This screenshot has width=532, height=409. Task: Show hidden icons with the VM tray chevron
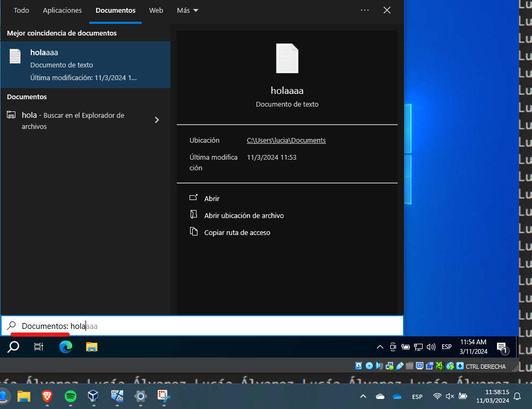[x=380, y=347]
